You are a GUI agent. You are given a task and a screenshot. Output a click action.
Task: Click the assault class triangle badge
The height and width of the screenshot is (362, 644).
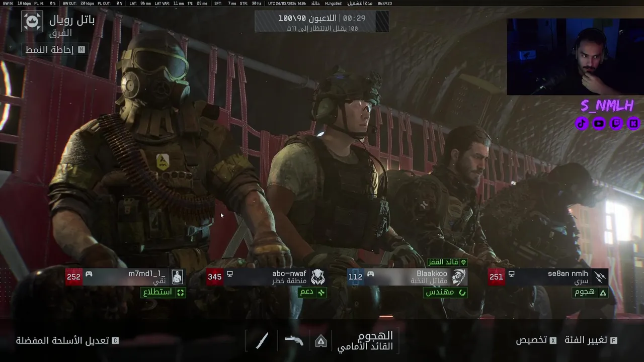(x=320, y=341)
